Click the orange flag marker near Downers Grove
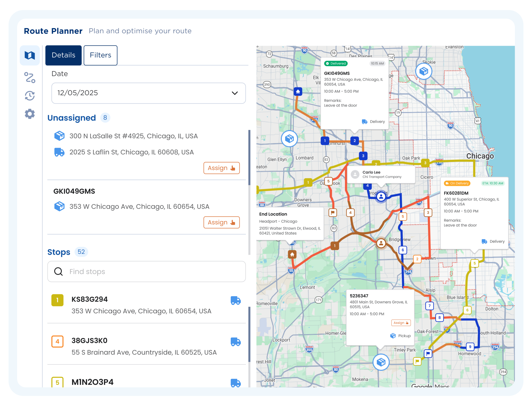Screen dimensions: 532x406 pyautogui.click(x=333, y=213)
